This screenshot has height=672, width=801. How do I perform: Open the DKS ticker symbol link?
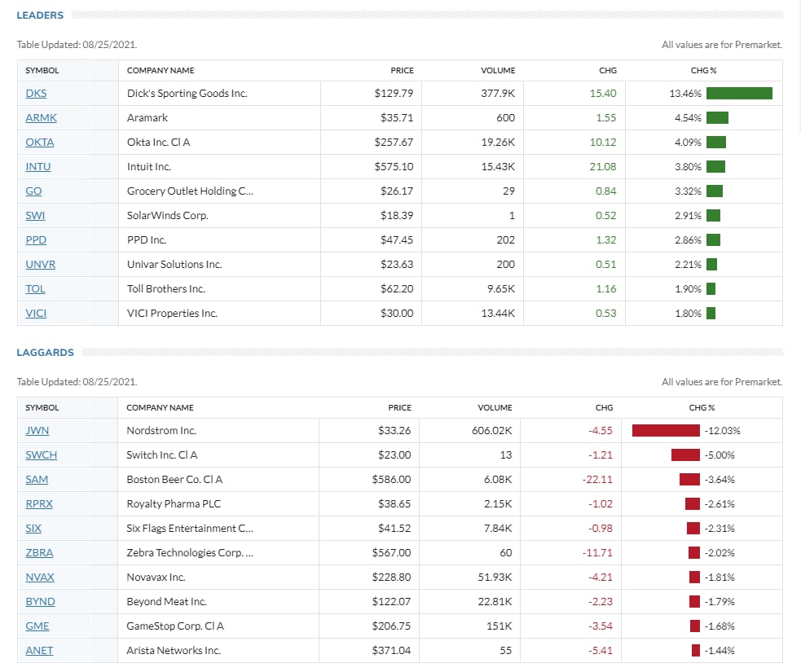tap(36, 94)
